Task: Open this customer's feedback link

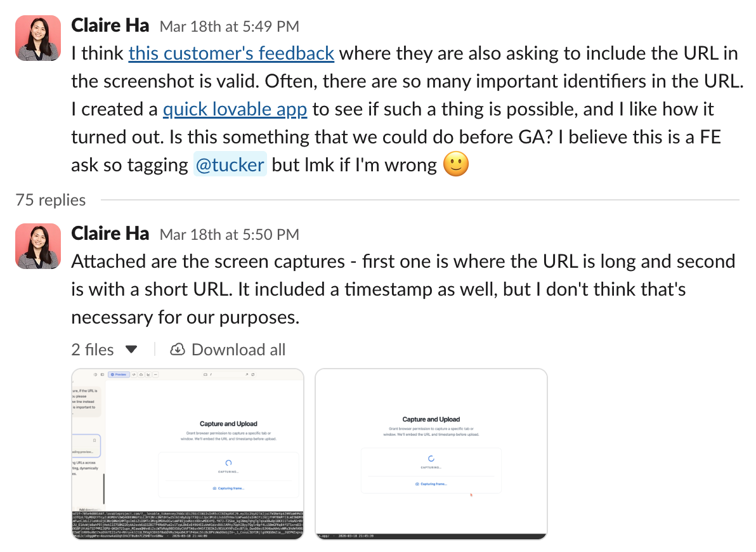Action: pyautogui.click(x=231, y=53)
